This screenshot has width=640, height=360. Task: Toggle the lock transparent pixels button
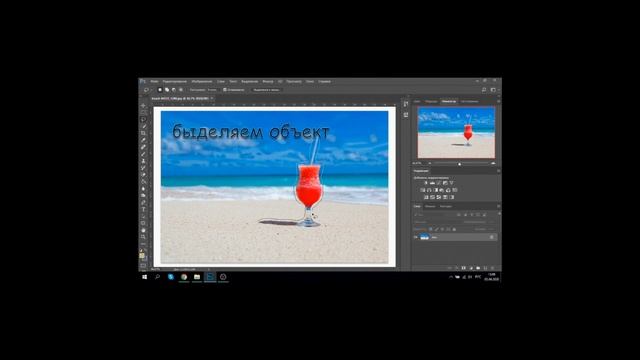[430, 229]
